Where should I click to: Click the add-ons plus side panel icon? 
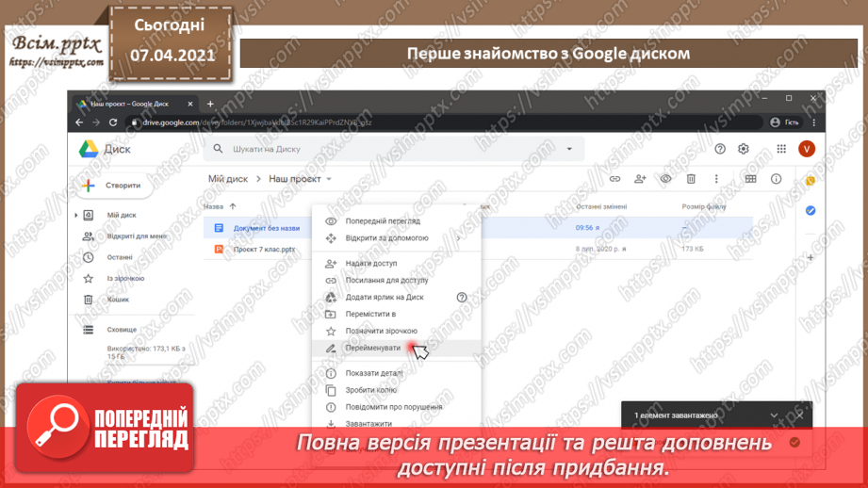point(811,257)
